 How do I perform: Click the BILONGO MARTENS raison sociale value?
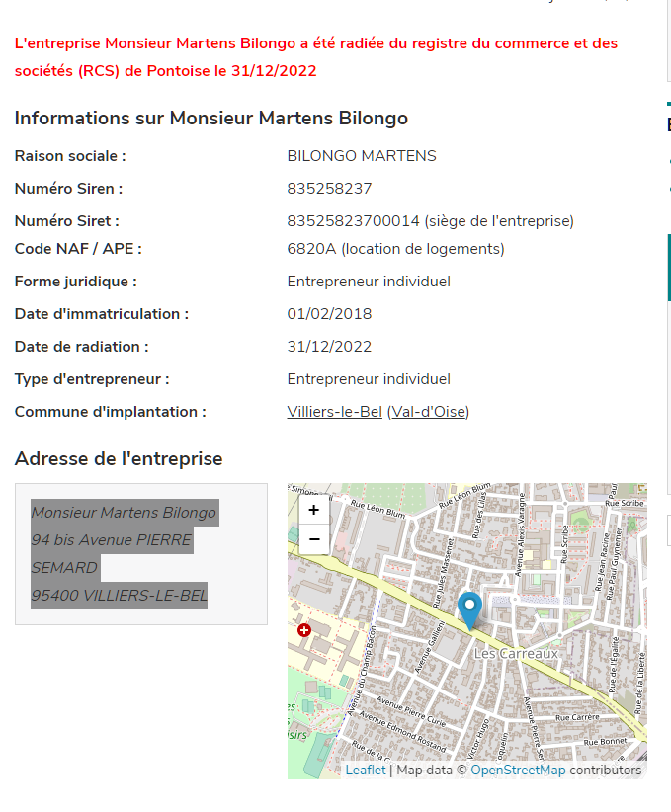(x=361, y=156)
